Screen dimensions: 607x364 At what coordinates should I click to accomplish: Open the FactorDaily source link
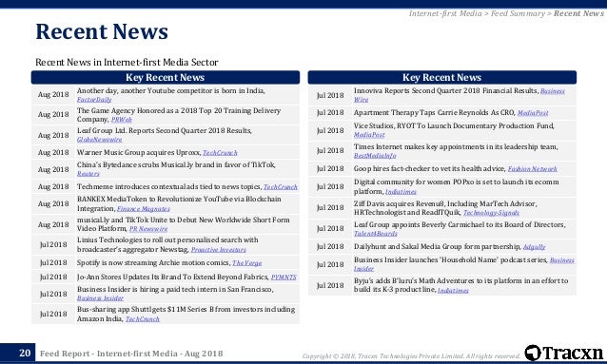click(x=94, y=100)
